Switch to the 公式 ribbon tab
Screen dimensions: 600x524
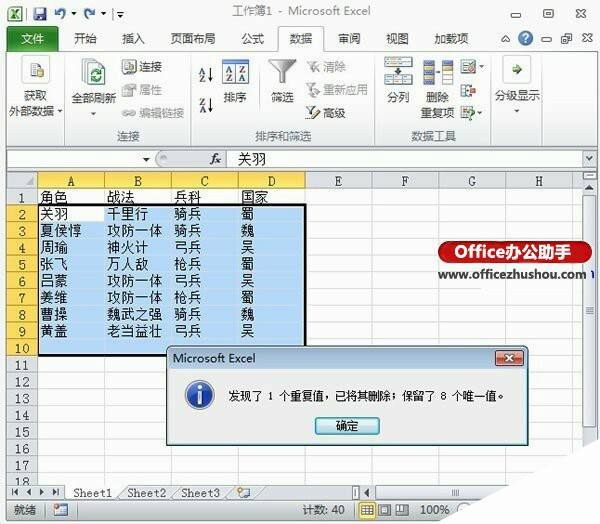253,39
